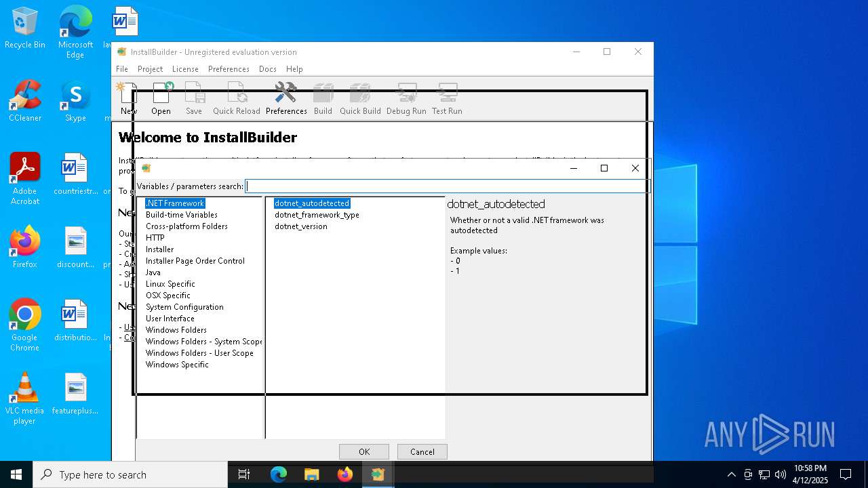Confirm the dialog with OK
This screenshot has height=488, width=868.
pyautogui.click(x=364, y=452)
